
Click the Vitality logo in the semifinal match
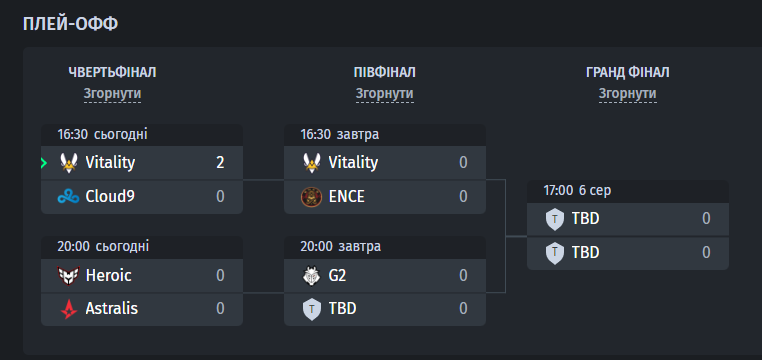pyautogui.click(x=312, y=163)
